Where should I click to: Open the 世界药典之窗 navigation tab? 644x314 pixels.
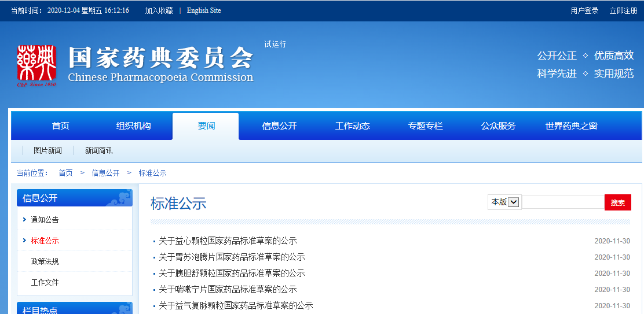[x=571, y=126]
